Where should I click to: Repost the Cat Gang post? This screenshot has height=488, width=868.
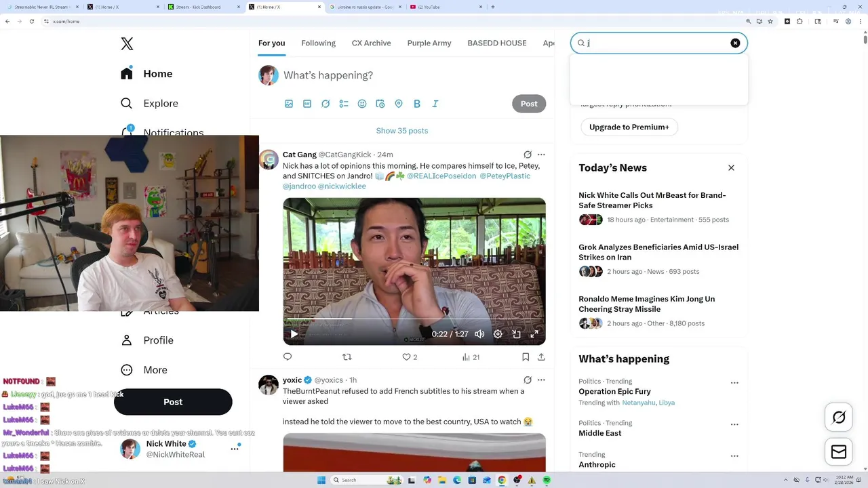(x=347, y=357)
